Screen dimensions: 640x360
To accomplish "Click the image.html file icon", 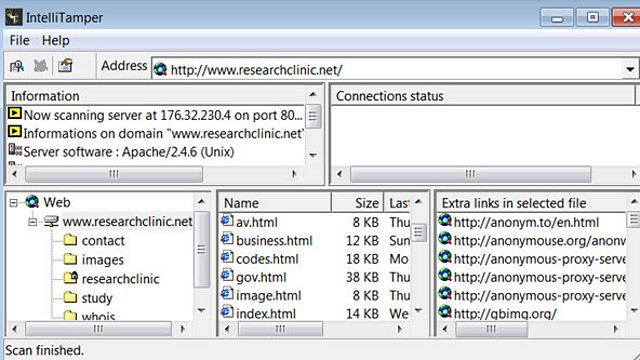I will point(227,294).
